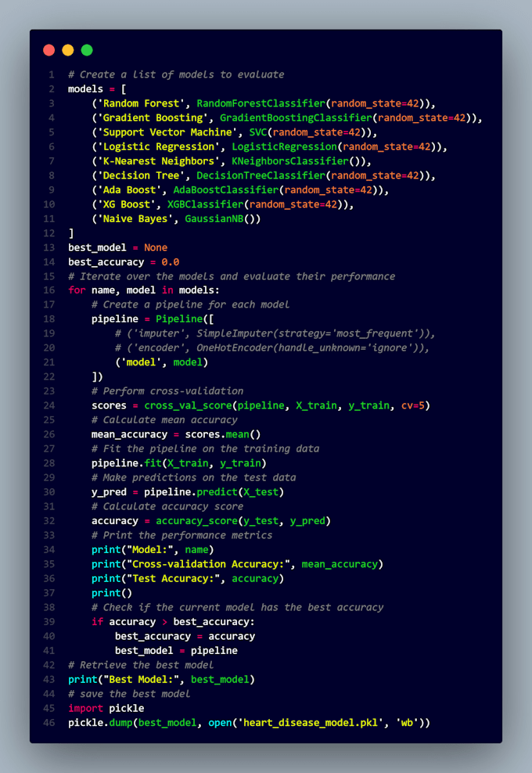
Task: Click 'GradientBoostingClassifier' on line 4
Action: pos(296,118)
